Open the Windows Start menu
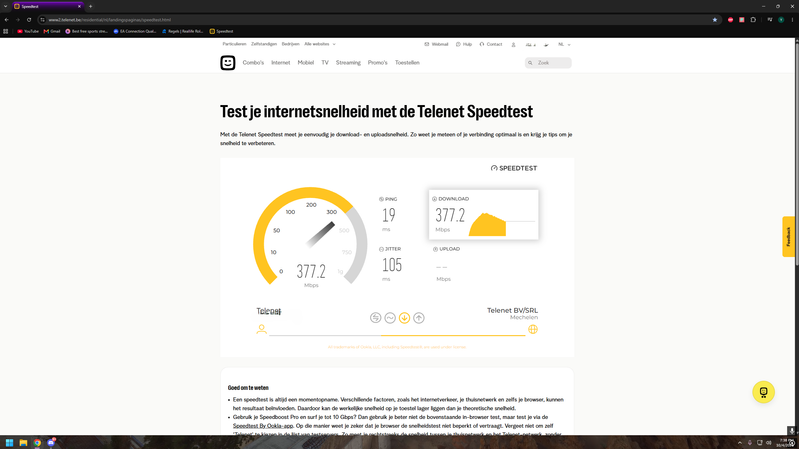This screenshot has width=799, height=449. (x=9, y=442)
